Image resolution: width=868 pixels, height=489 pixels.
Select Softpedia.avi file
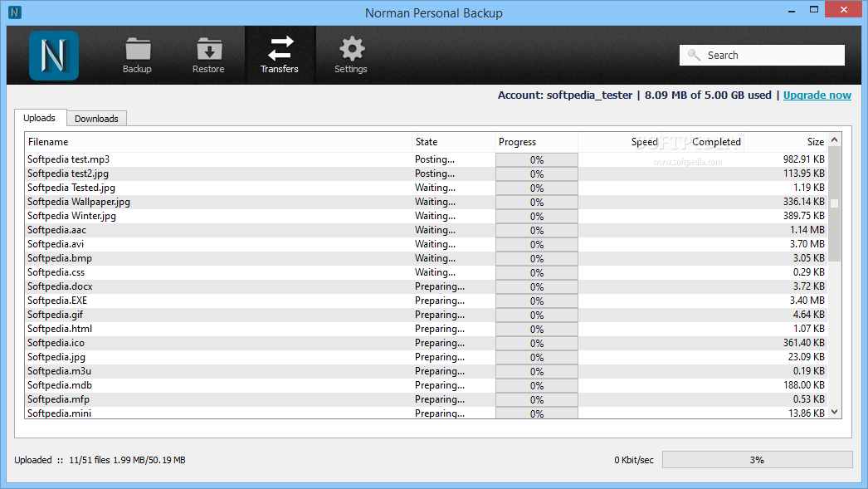pos(56,244)
